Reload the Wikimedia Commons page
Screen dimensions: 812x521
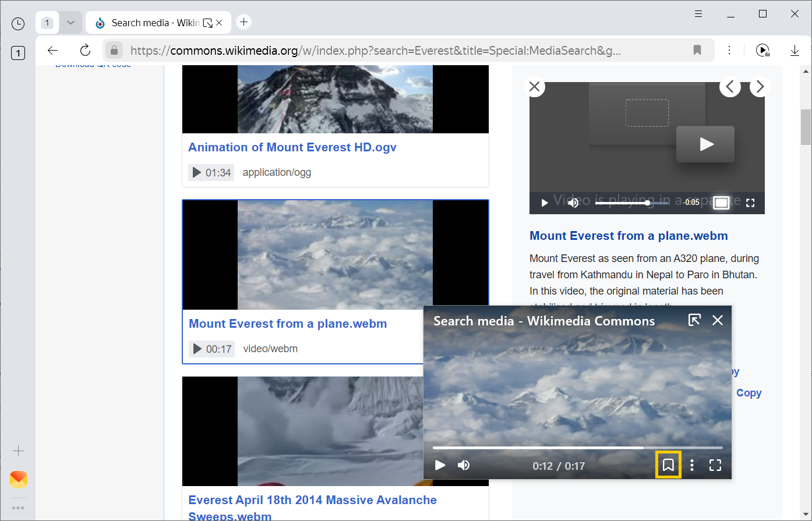85,50
